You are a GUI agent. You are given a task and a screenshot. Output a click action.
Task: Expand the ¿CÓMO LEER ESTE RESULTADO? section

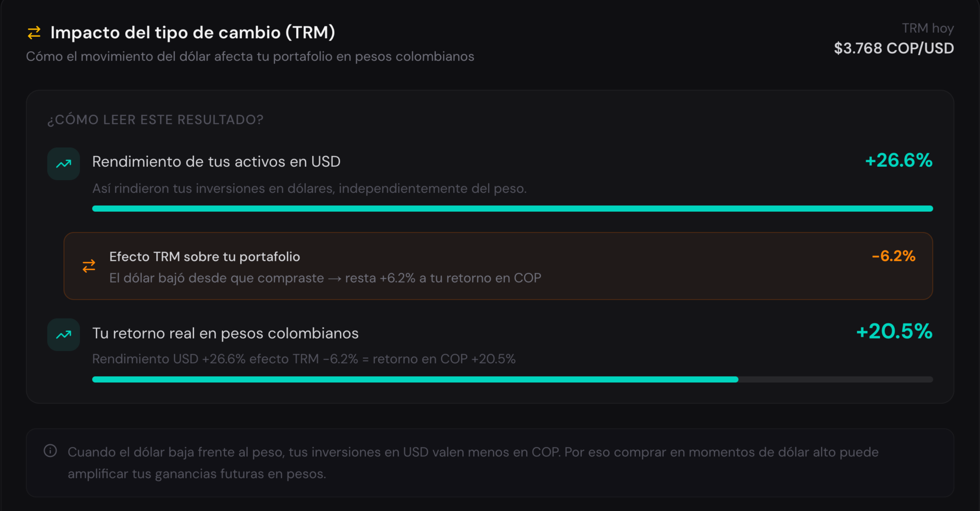(x=155, y=119)
